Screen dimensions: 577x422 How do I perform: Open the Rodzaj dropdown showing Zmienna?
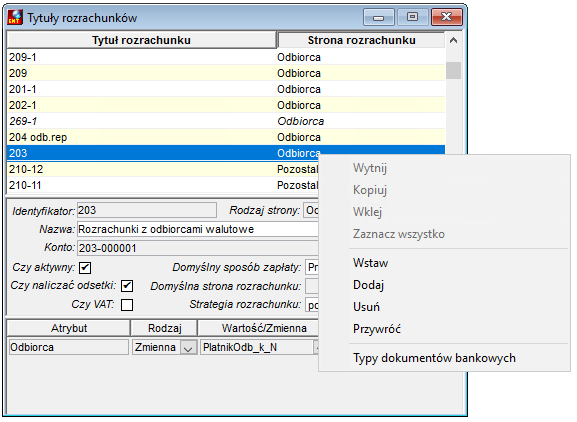pyautogui.click(x=188, y=347)
